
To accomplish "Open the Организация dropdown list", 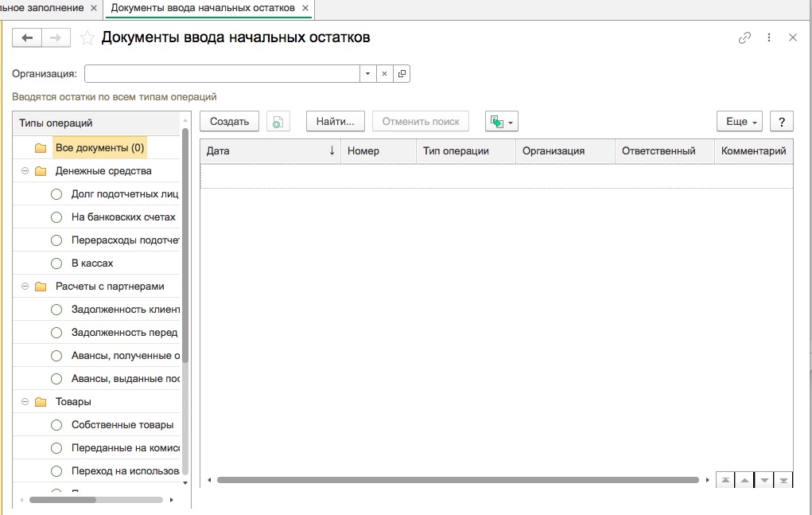I will pos(367,73).
